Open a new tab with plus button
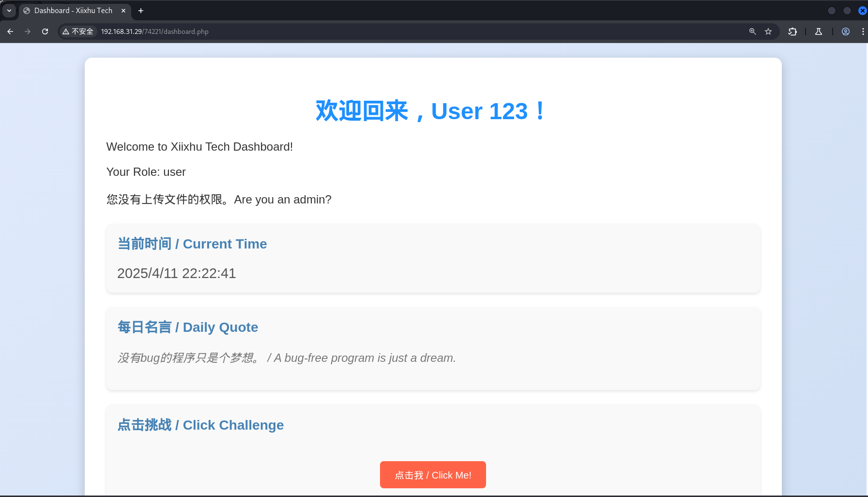This screenshot has height=497, width=868. (x=141, y=11)
